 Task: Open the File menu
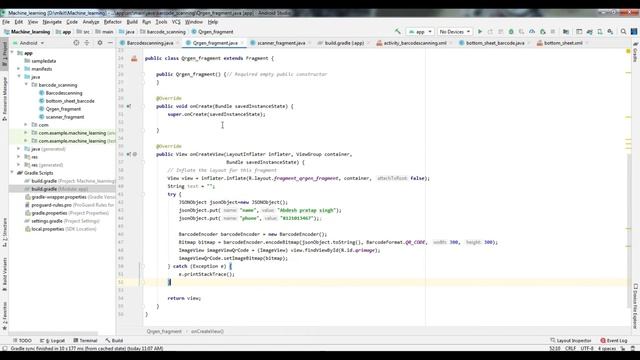coord(6,22)
